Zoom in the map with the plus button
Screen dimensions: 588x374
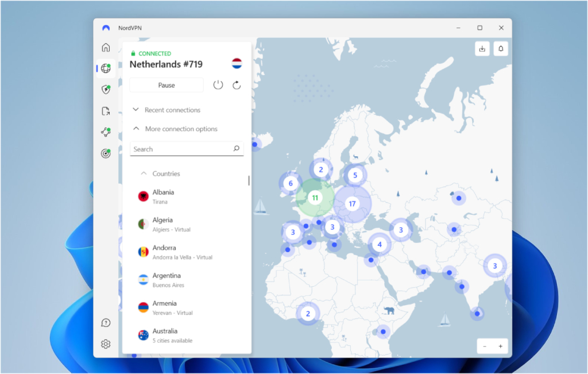500,346
